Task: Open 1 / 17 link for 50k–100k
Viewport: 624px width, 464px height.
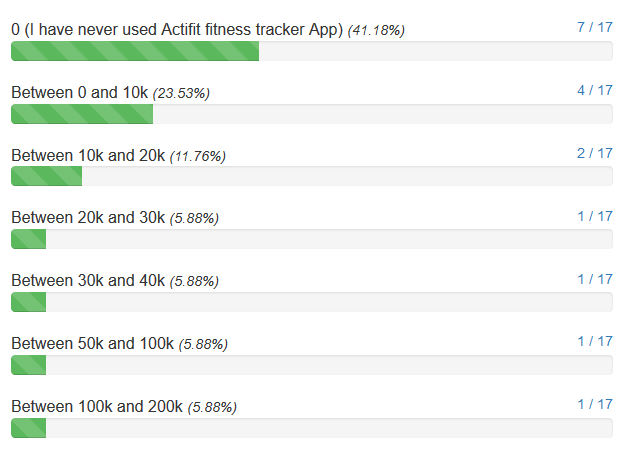Action: tap(595, 341)
